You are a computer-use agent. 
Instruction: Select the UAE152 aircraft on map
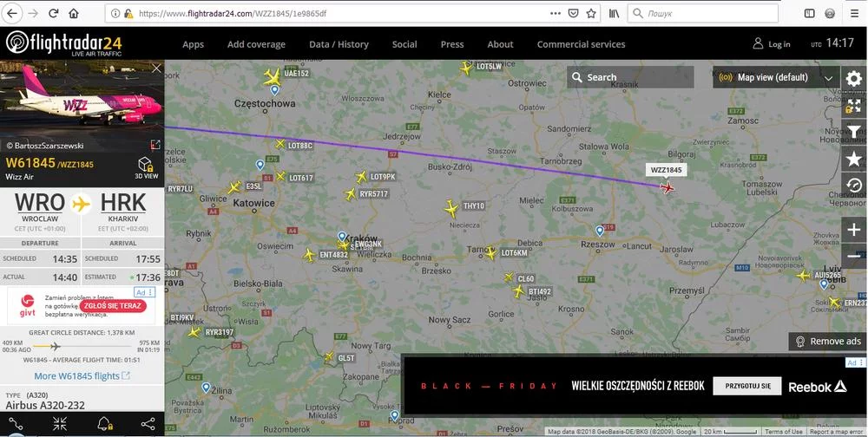coord(272,76)
